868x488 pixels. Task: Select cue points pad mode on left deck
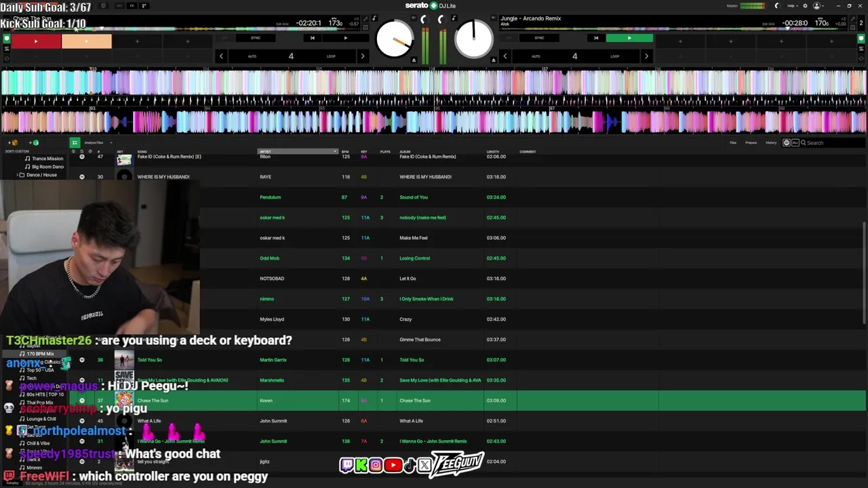click(x=7, y=39)
